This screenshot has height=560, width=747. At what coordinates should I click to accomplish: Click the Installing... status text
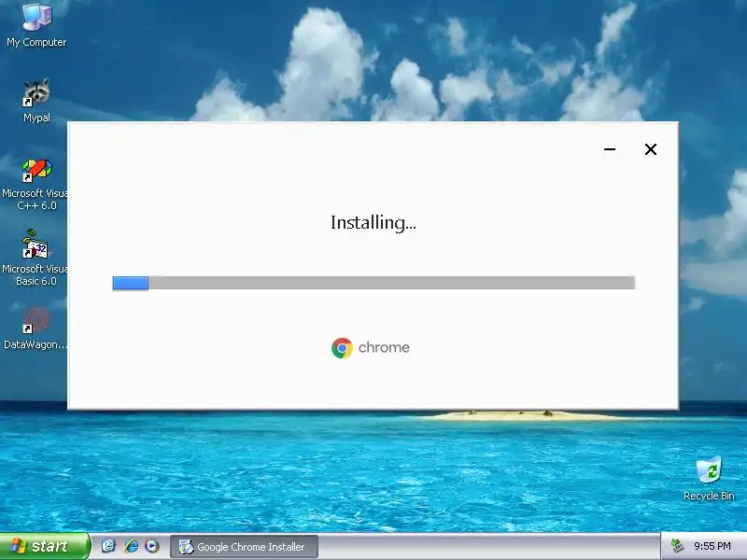373,222
